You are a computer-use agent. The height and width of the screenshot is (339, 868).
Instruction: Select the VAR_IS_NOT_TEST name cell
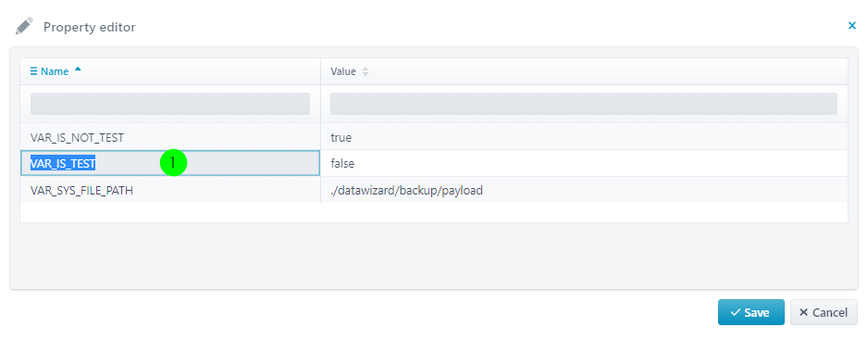[170, 137]
